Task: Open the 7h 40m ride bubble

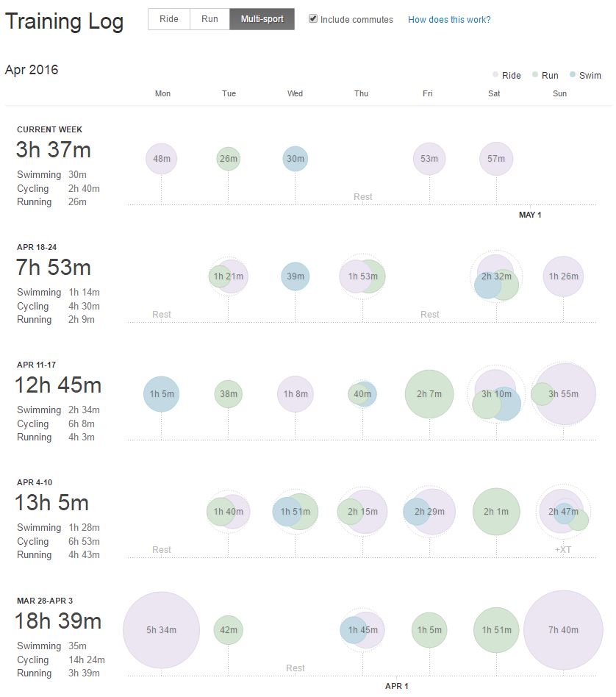Action: coord(562,630)
